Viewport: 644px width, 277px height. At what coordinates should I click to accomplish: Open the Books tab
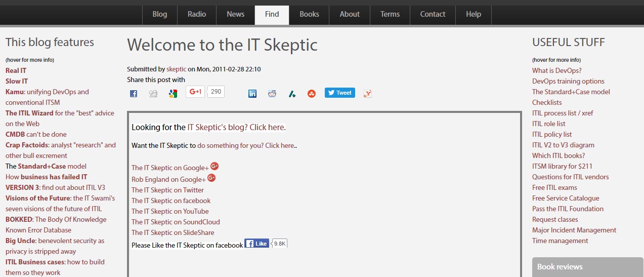click(309, 14)
